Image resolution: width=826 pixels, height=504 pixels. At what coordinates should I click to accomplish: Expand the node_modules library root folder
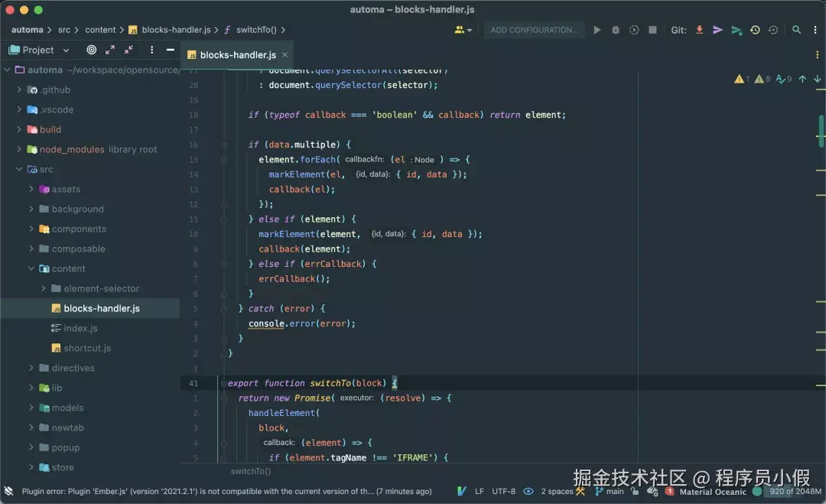19,149
